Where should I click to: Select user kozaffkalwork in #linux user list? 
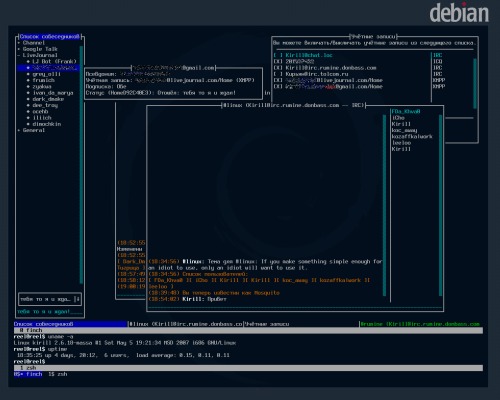coord(412,137)
